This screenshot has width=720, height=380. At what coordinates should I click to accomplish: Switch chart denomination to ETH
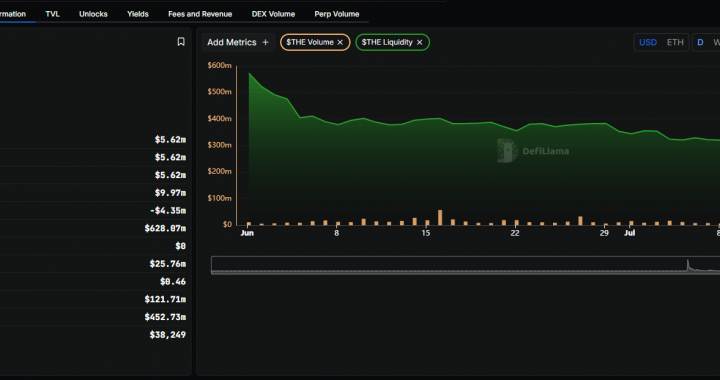(675, 42)
